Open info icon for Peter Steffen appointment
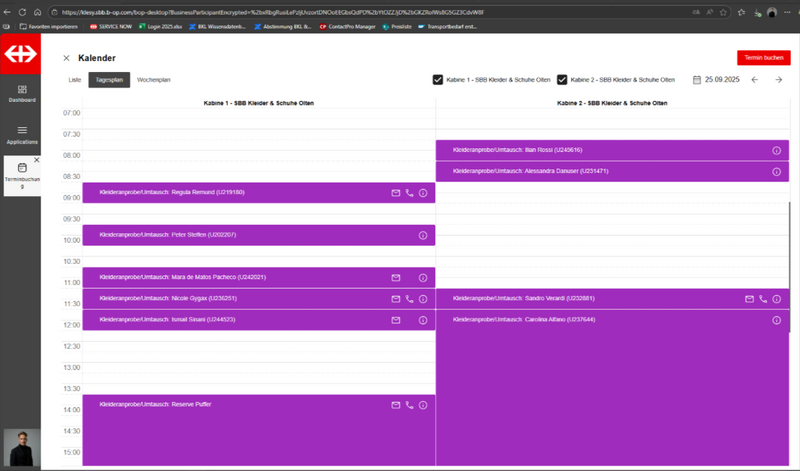 [x=423, y=235]
